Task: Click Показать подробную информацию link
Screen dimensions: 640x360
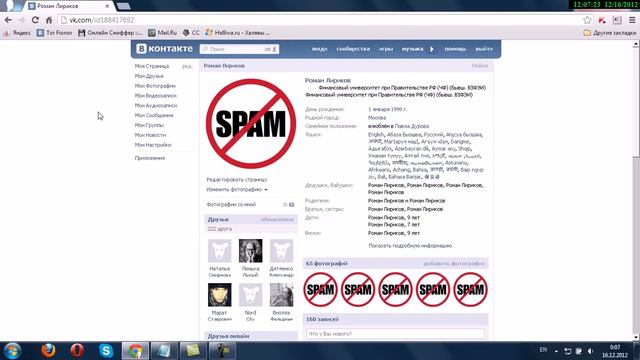Action: (410, 246)
